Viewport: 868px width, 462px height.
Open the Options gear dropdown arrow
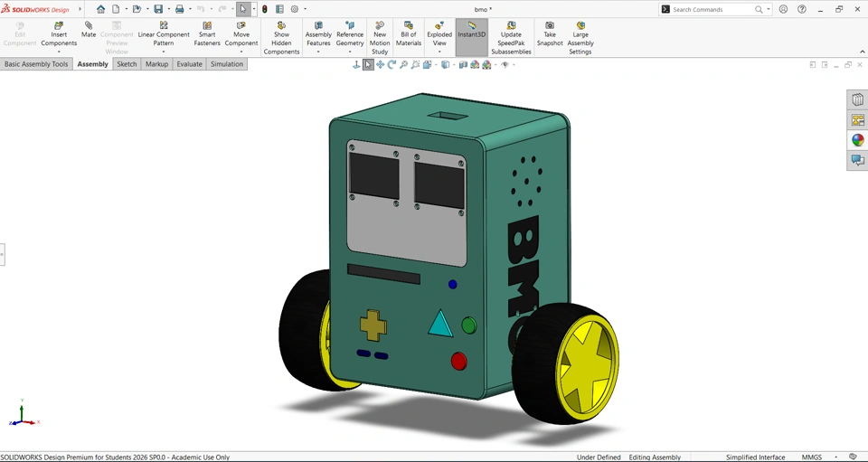click(305, 9)
